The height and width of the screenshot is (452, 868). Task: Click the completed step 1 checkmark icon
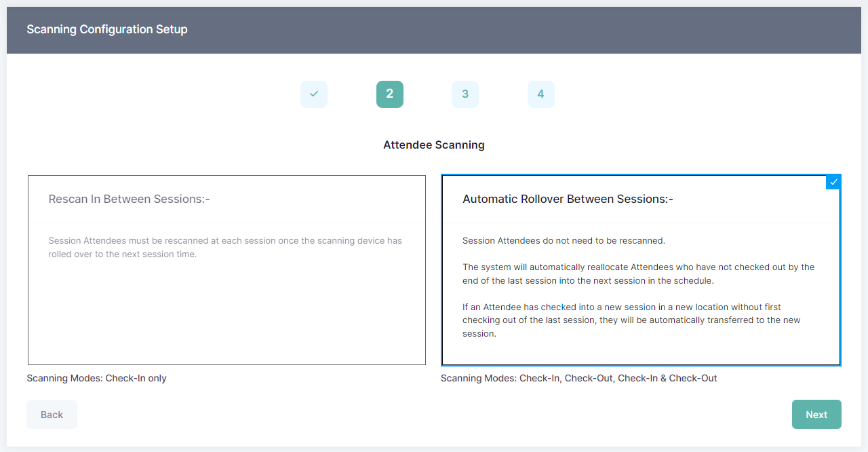313,94
